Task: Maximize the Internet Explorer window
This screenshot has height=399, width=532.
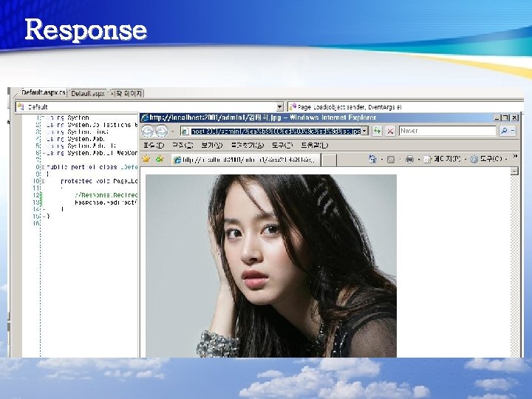Action: pos(506,117)
